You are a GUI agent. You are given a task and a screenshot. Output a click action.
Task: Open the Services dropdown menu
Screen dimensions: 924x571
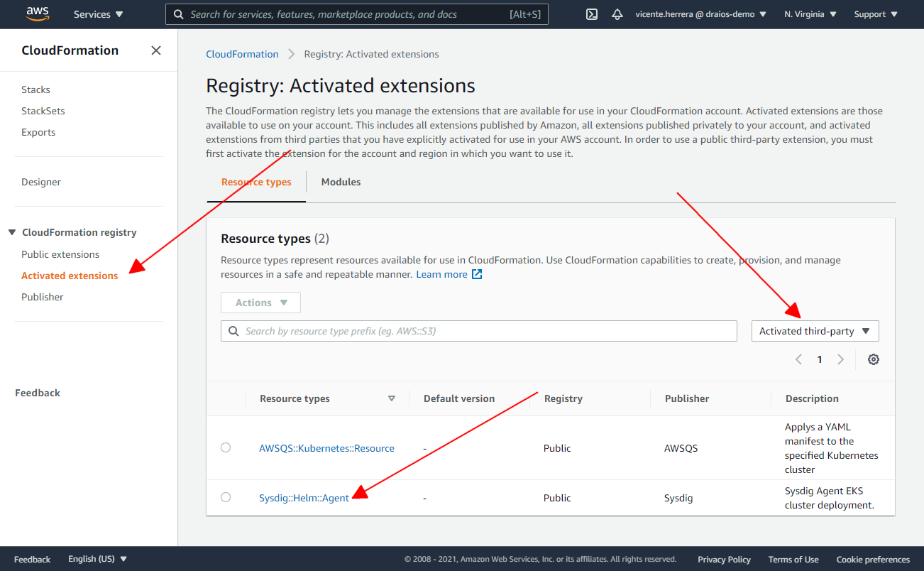[98, 14]
